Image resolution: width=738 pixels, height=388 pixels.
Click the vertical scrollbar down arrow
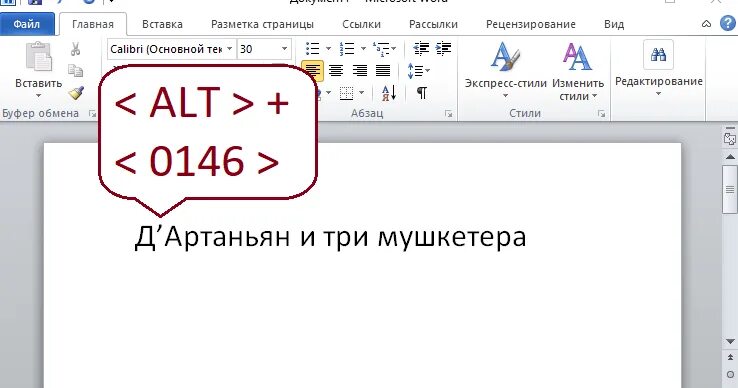[730, 341]
